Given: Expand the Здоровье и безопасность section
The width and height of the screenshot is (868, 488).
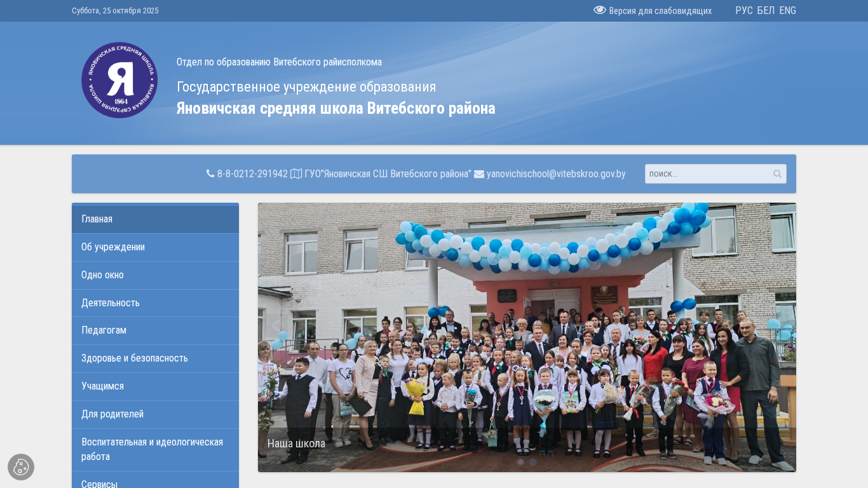Looking at the screenshot, I should [135, 358].
